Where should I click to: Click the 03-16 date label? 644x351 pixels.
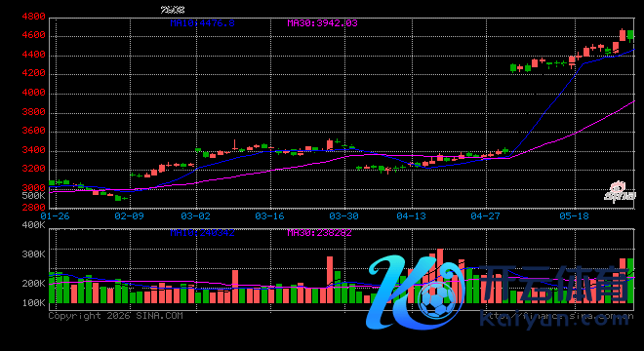[x=270, y=215]
